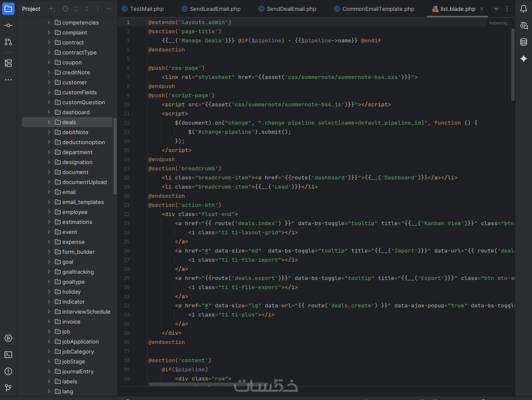Close the list.blade.php tab
This screenshot has height=400, width=532.
pos(482,9)
